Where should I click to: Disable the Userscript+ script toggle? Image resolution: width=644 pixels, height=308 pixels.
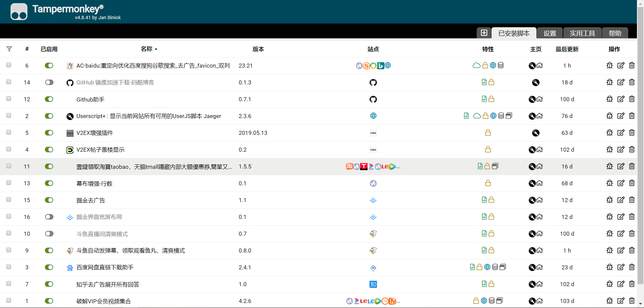click(x=49, y=116)
